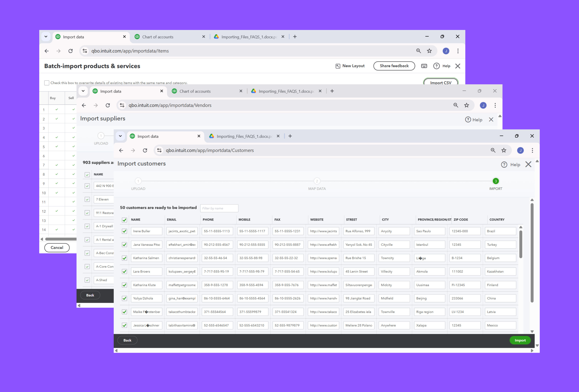Click bookmark star in Customers window address bar
This screenshot has height=392, width=579.
[504, 150]
